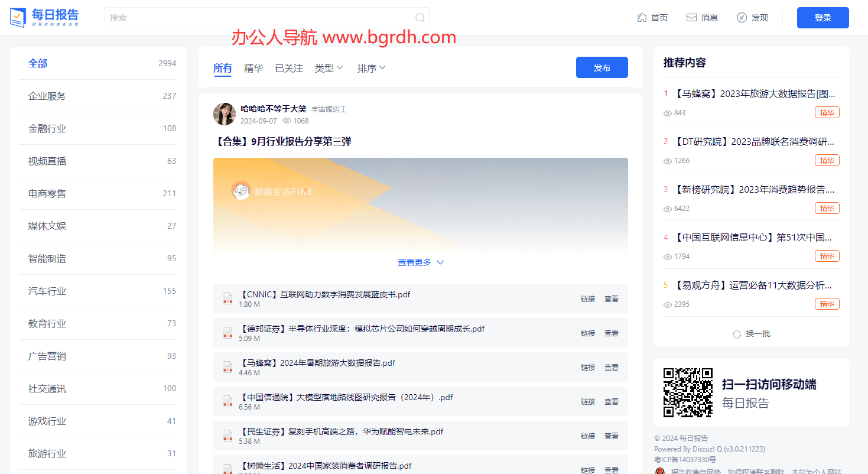868x474 pixels.
Task: Check messages via the 消息 envelope icon
Action: click(691, 17)
